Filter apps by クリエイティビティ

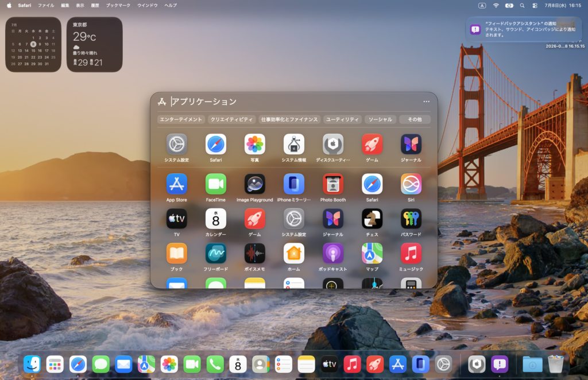click(231, 119)
